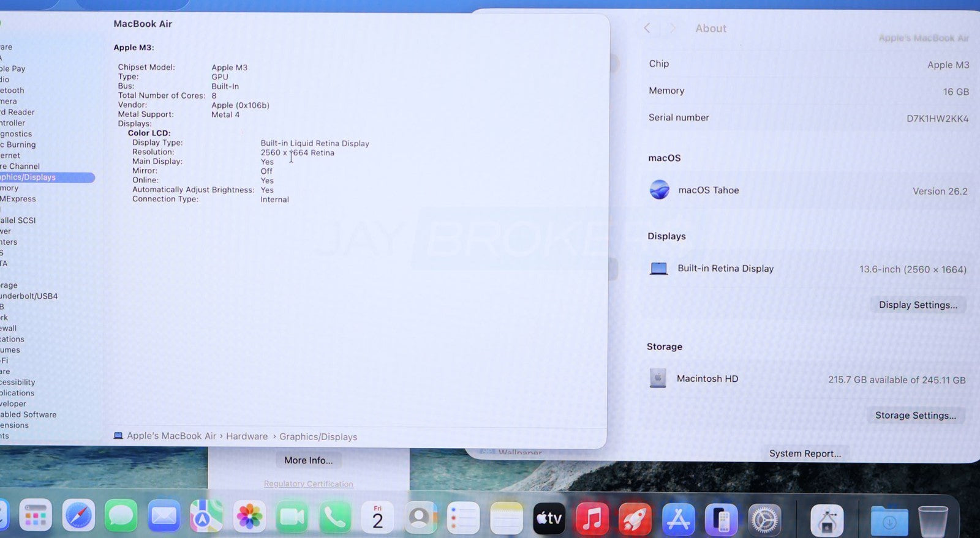Go back using the About back chevron
Screen dimensions: 980x538
click(647, 28)
